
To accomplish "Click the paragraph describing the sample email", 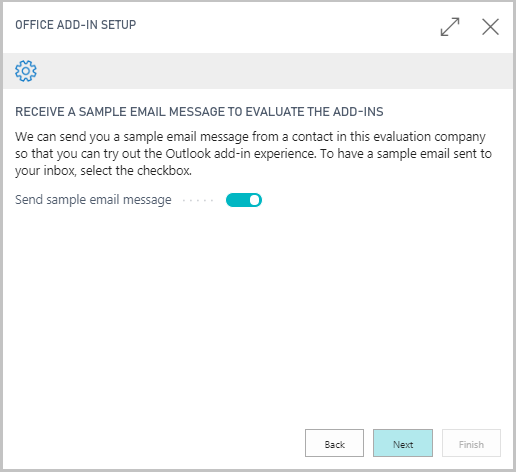I will click(x=253, y=154).
